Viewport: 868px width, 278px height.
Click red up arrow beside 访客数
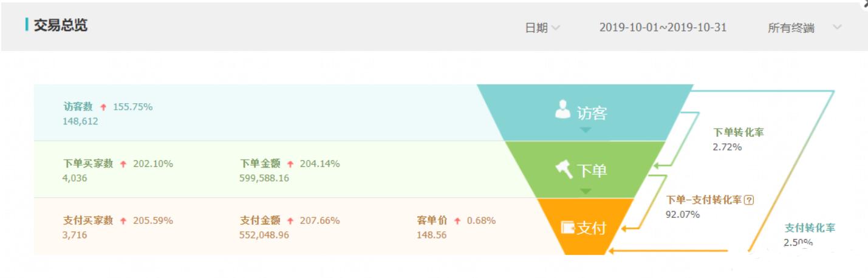point(103,107)
